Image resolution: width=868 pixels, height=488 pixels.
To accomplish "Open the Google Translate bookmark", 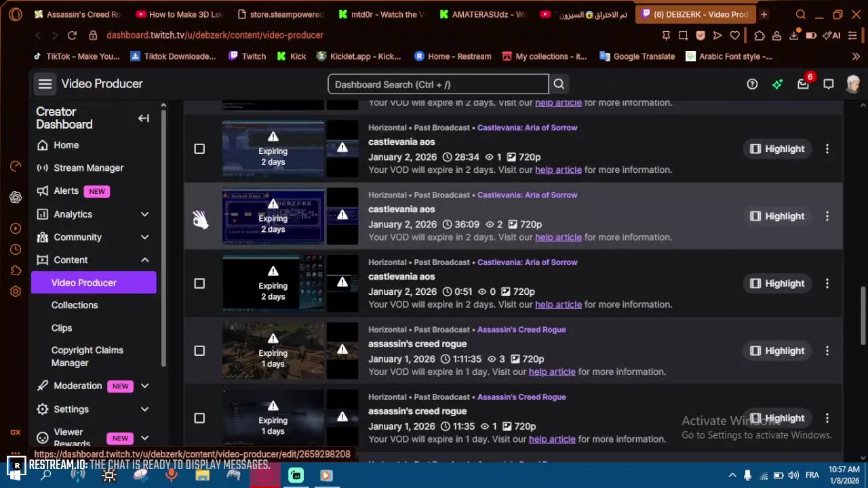I will 637,56.
